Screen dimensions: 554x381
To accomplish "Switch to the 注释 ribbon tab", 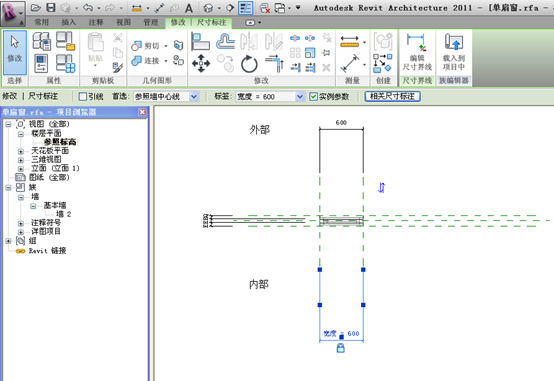I will click(x=96, y=22).
